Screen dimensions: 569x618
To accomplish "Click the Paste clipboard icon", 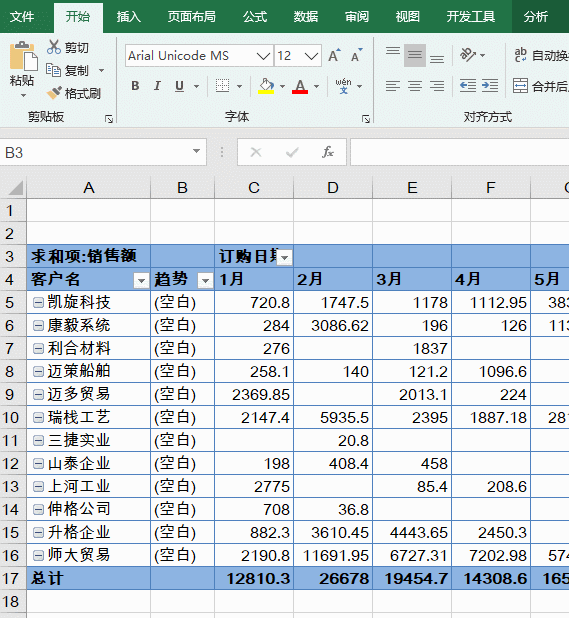I will click(x=23, y=56).
